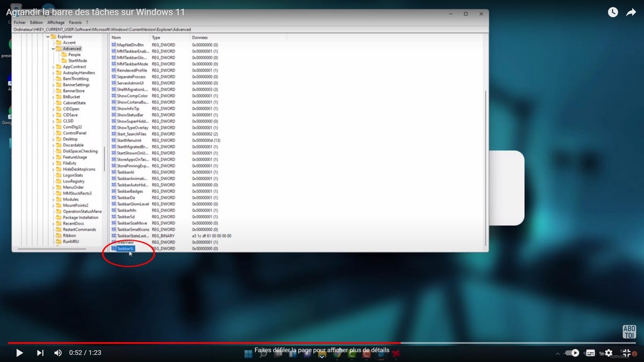Open the Affichage menu

(55, 23)
